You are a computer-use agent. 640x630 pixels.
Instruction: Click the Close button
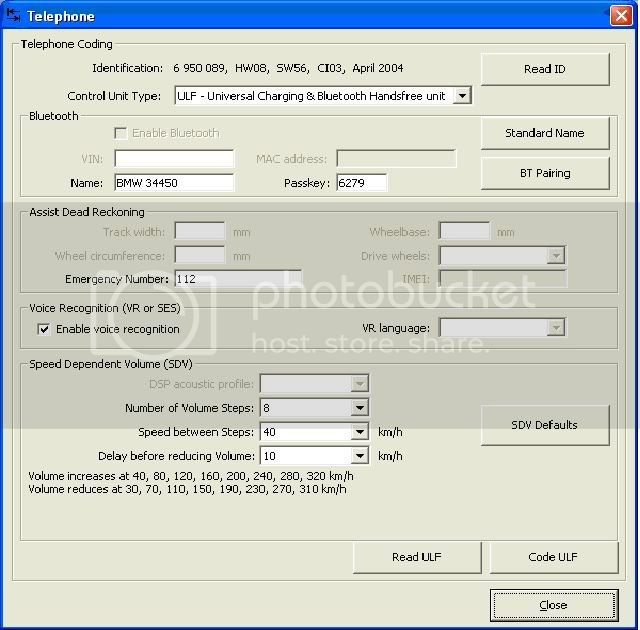point(554,606)
